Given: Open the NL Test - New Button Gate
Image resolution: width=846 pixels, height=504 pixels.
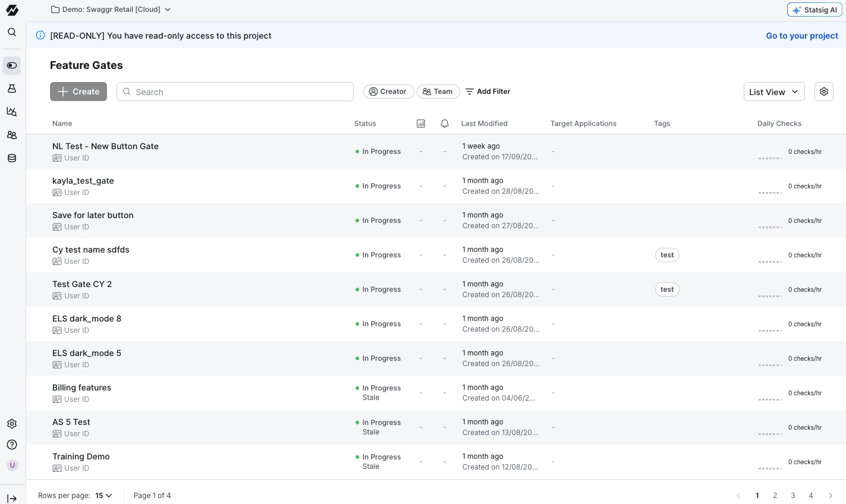Looking at the screenshot, I should 105,146.
